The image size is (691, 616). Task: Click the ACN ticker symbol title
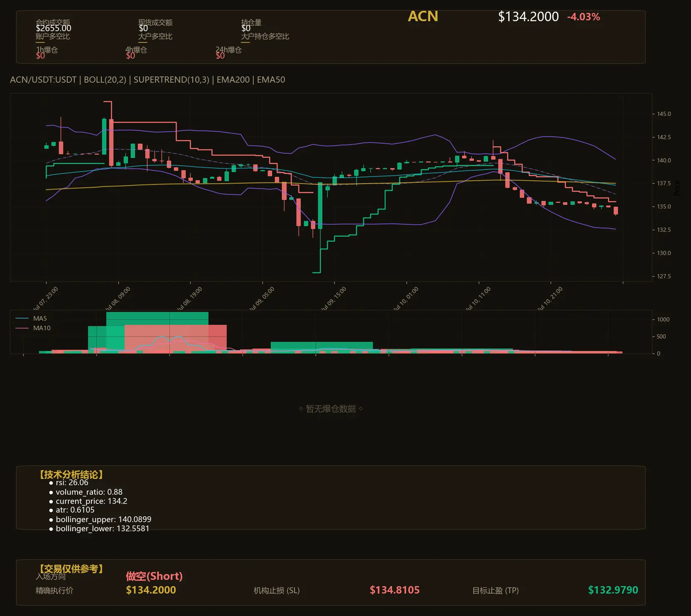tap(423, 16)
